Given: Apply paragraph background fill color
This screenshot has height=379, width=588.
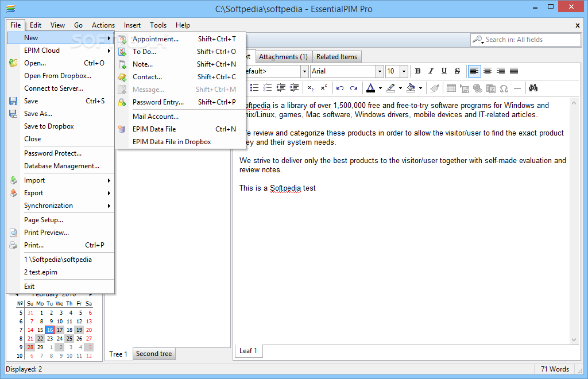Looking at the screenshot, I should 411,88.
